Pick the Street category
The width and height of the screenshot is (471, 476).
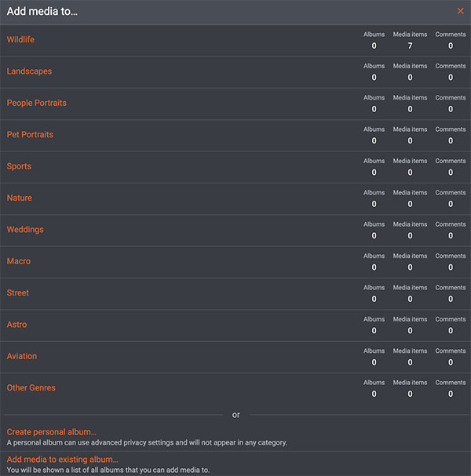pos(18,293)
